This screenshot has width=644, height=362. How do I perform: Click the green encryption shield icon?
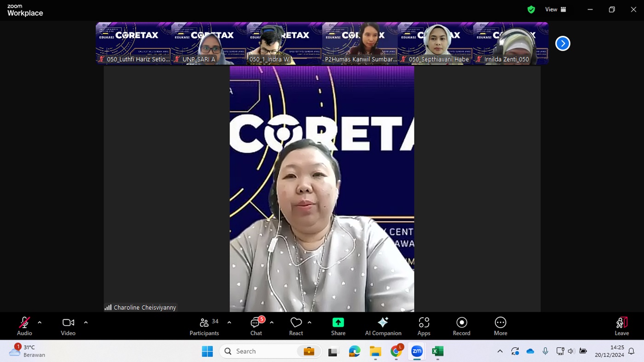click(x=531, y=10)
